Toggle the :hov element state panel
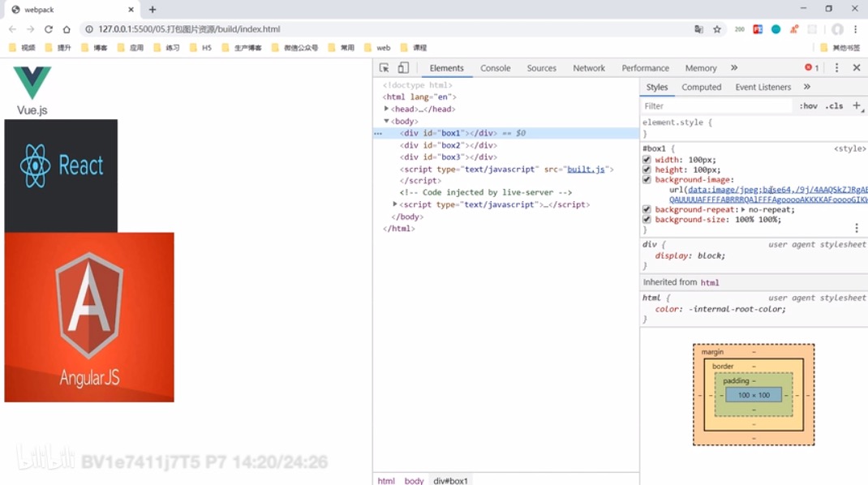The width and height of the screenshot is (868, 485). (808, 105)
